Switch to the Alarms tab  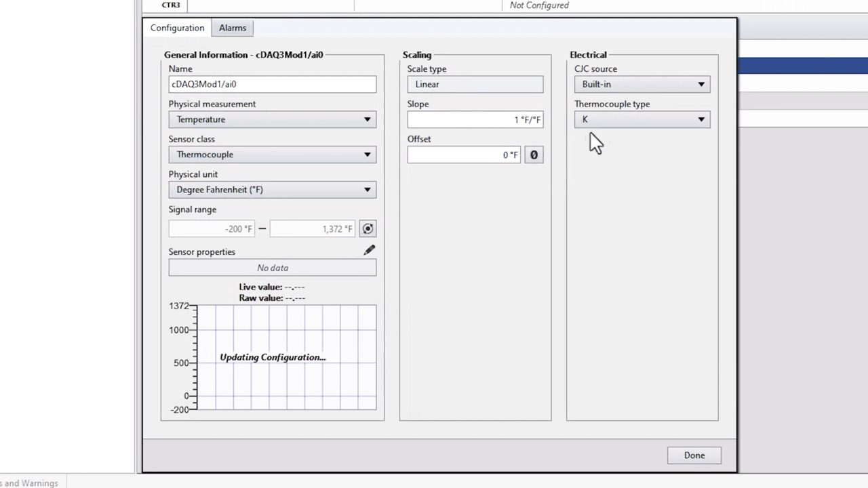[232, 28]
